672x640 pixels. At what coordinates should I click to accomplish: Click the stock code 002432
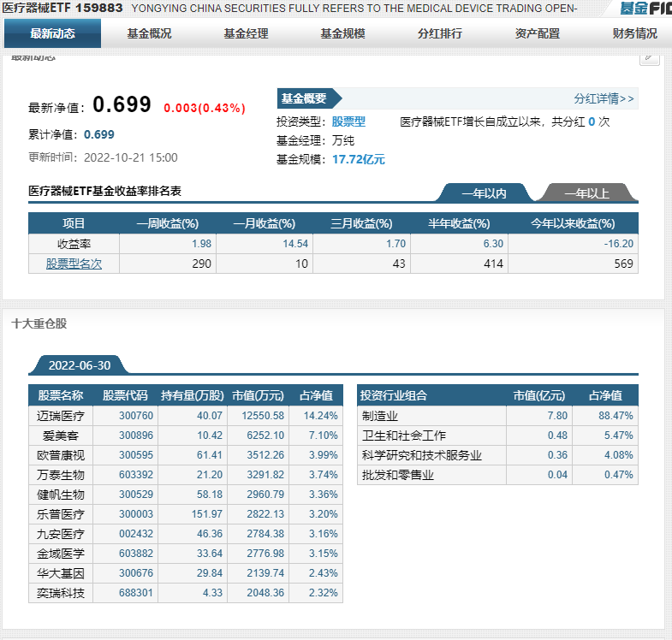136,534
